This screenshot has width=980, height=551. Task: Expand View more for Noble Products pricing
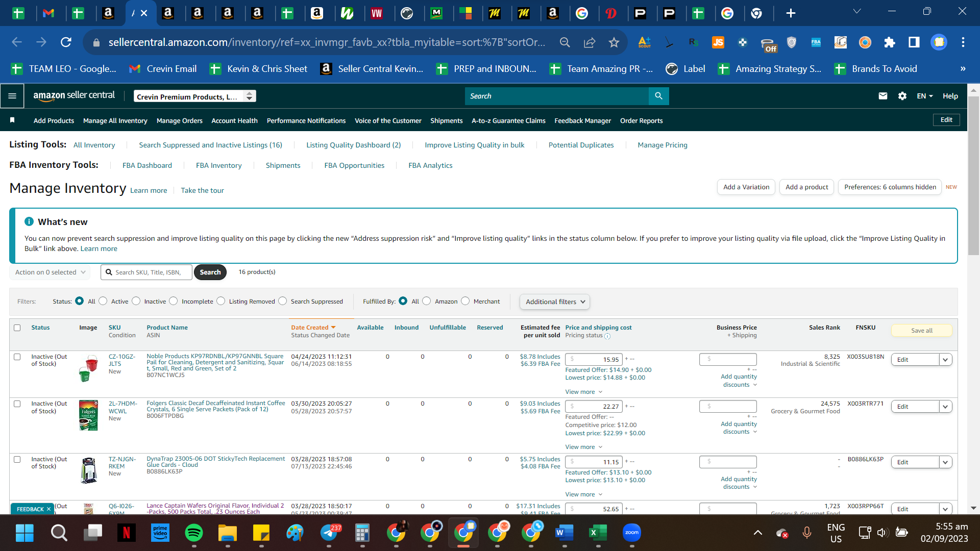click(x=583, y=392)
